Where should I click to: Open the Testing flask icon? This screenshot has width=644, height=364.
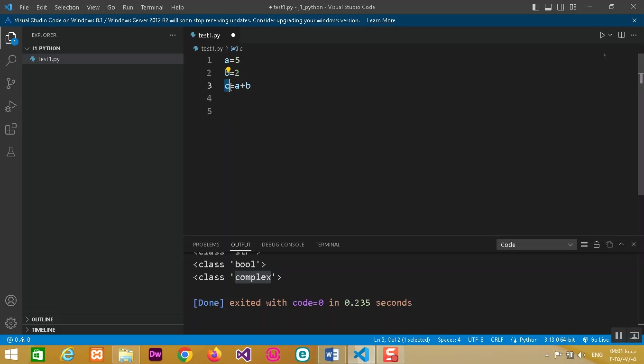coord(11,152)
